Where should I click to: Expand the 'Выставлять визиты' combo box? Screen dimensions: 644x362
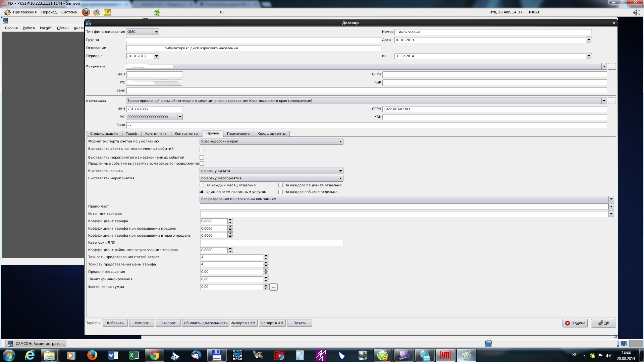click(x=340, y=171)
